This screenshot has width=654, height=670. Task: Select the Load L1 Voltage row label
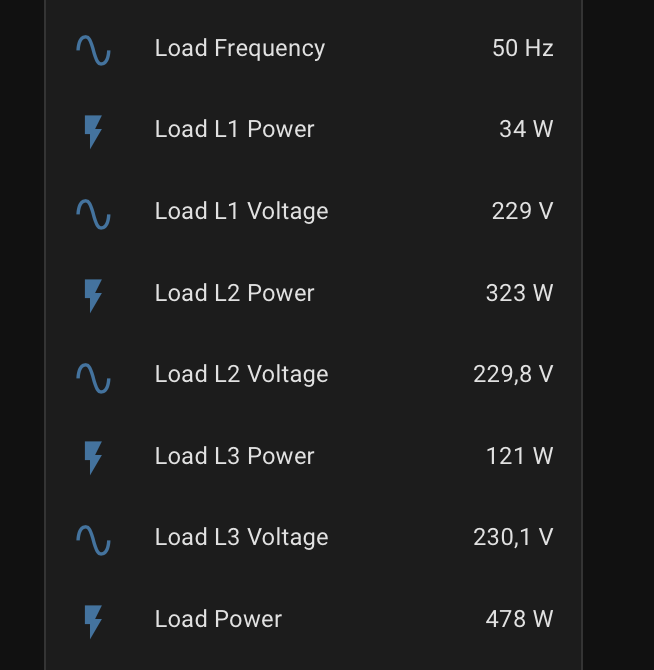tap(242, 212)
